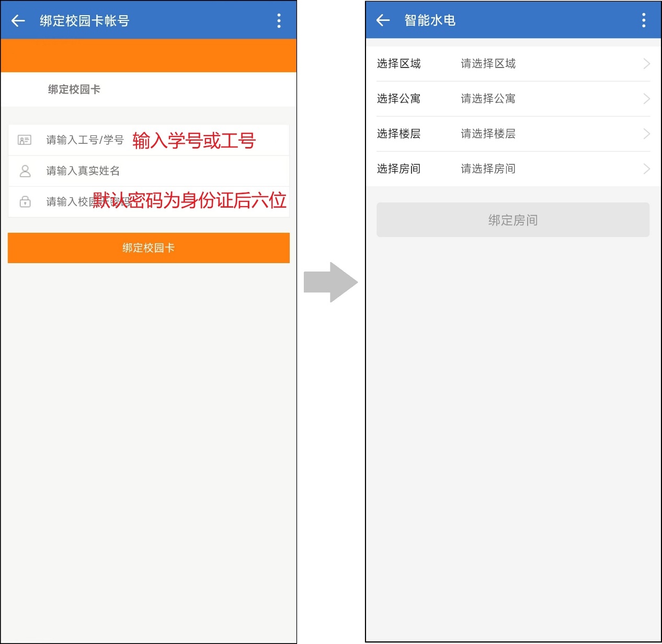Open the 请选择房间 dropdown
Image resolution: width=662 pixels, height=644 pixels.
(x=488, y=169)
